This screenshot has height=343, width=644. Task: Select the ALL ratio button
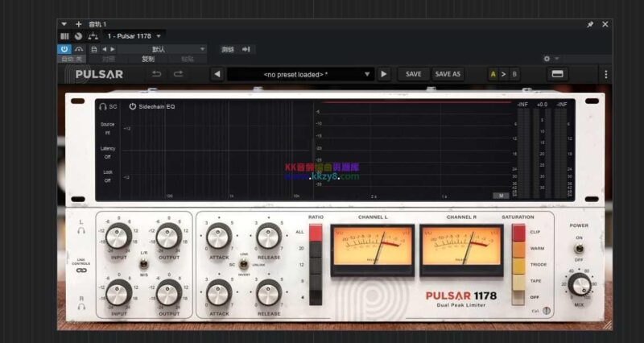coord(316,233)
